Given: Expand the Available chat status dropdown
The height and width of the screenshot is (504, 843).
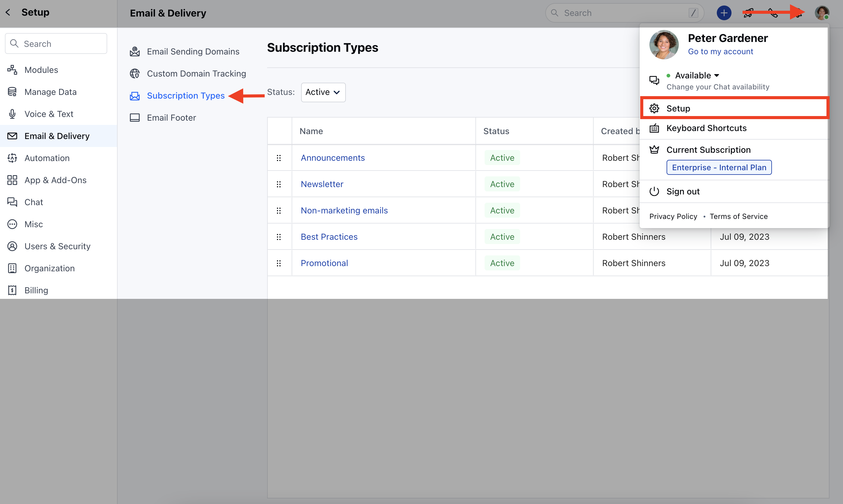Looking at the screenshot, I should point(697,75).
